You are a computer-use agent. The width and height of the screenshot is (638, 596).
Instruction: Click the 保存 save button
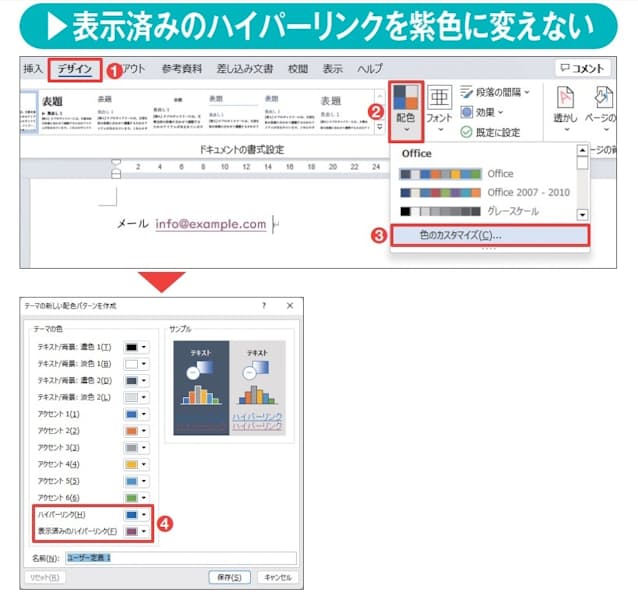[x=229, y=577]
